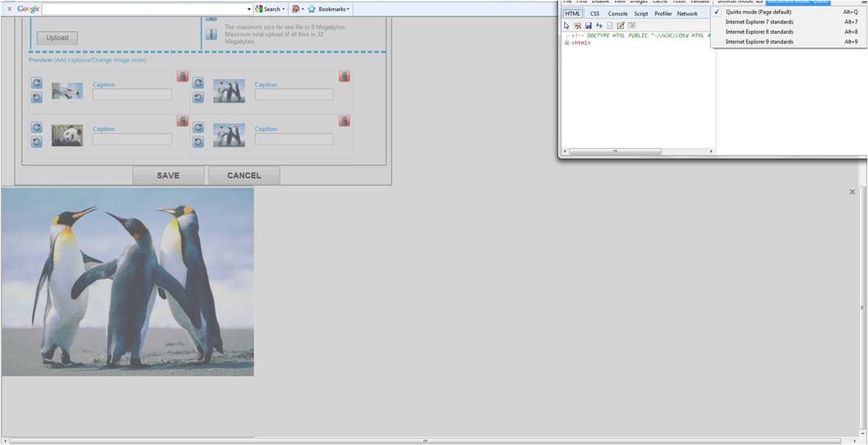Delete the lower penguins preview image

tap(344, 121)
